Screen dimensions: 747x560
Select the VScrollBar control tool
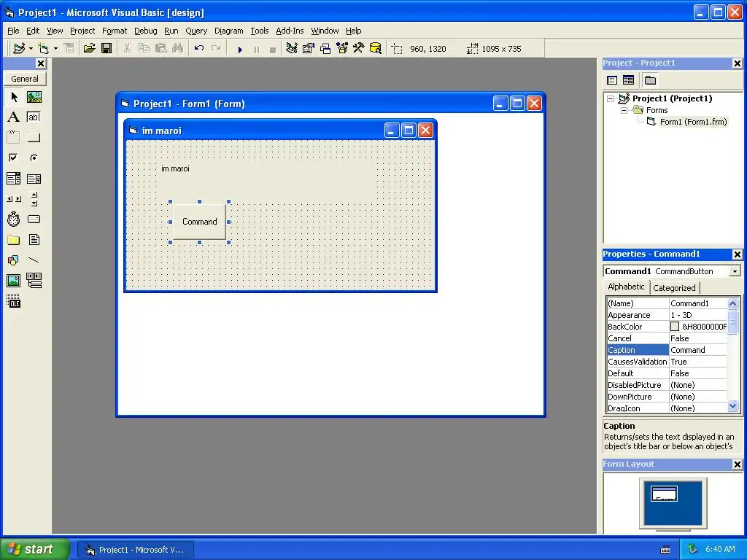[34, 199]
